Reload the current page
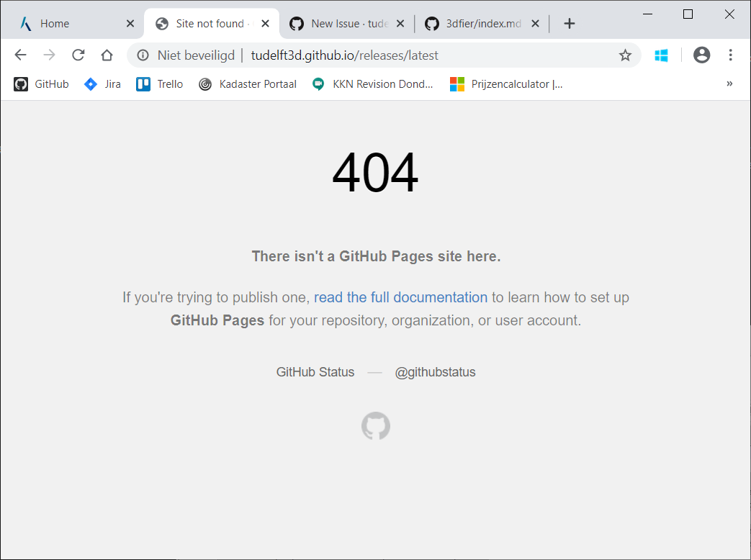 [x=78, y=55]
